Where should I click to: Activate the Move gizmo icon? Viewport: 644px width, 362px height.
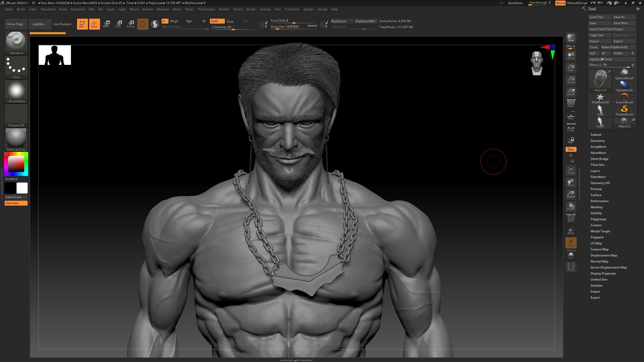point(106,24)
